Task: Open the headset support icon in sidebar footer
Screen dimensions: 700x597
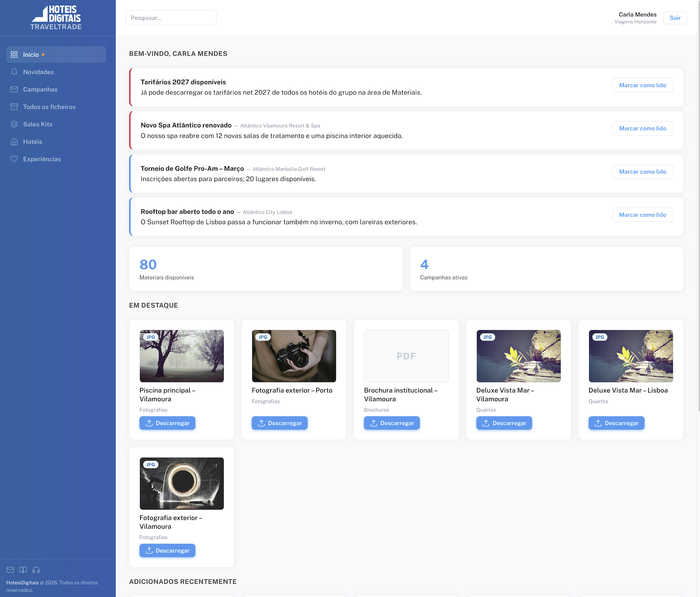Action: click(x=36, y=570)
